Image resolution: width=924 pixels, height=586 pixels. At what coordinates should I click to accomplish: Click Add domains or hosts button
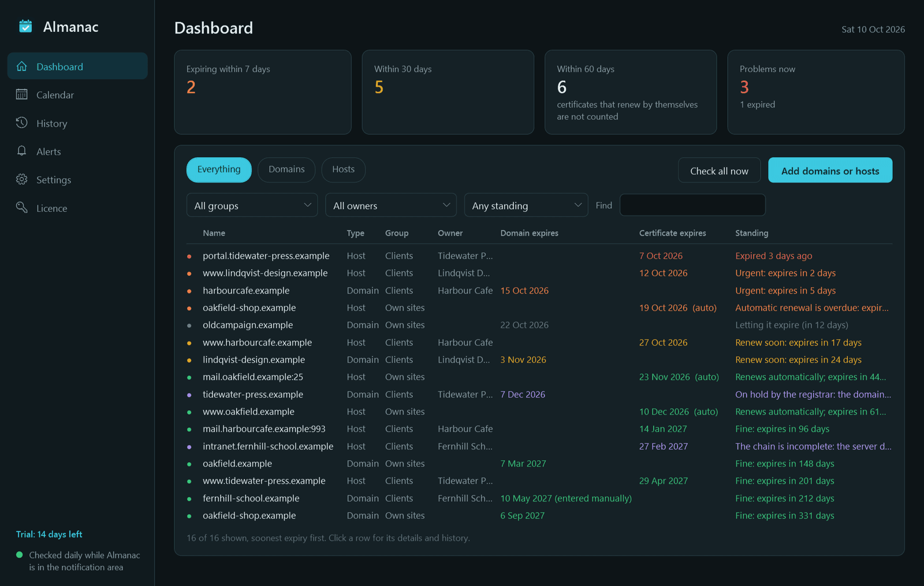click(830, 170)
